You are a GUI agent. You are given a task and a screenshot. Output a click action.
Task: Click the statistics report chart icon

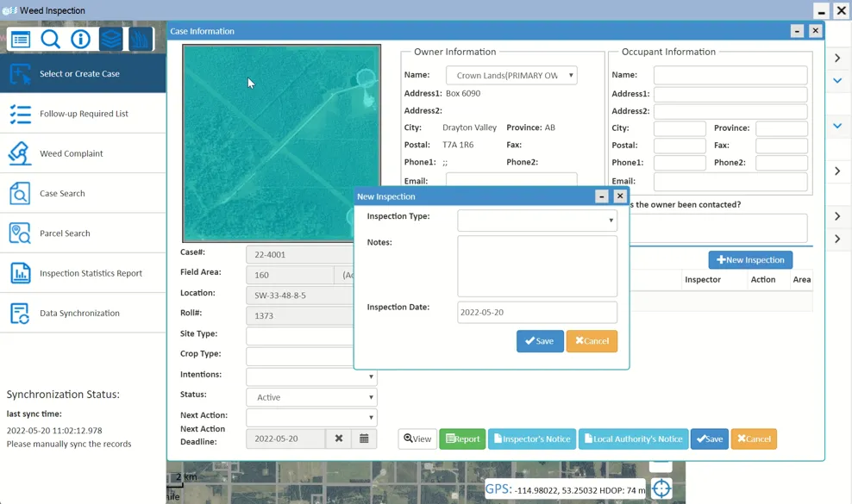point(20,273)
